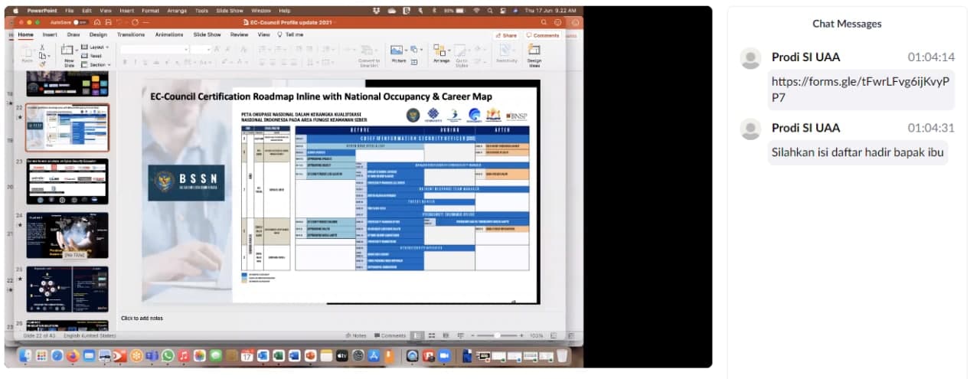Select slide 23 thumbnail
The height and width of the screenshot is (379, 980).
pyautogui.click(x=67, y=181)
